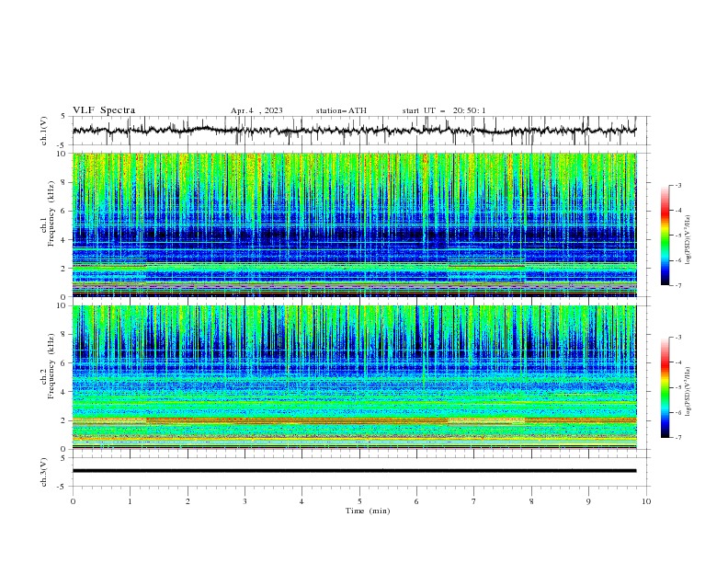Click "-7" on the ch.1 color scale

coord(678,285)
